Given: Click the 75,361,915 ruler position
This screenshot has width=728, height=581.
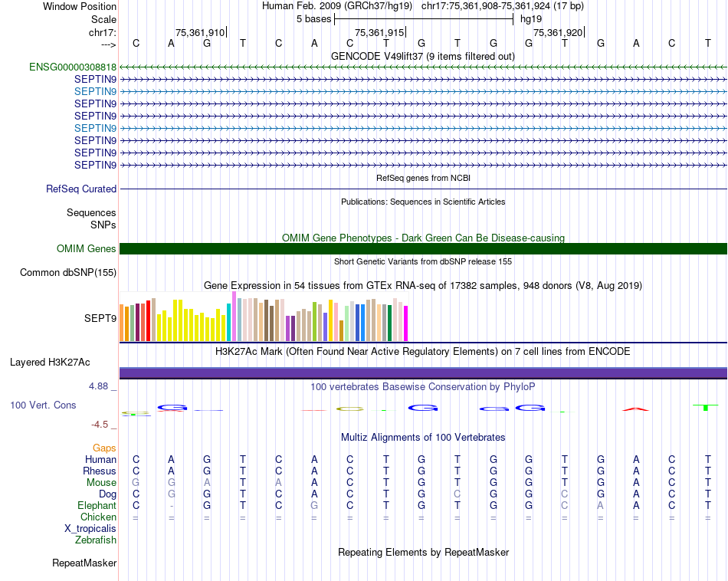Looking at the screenshot, I should pos(379,32).
